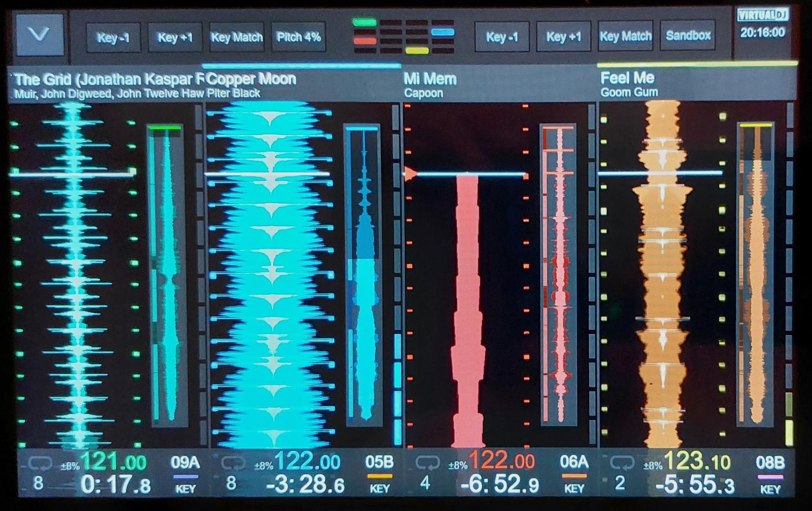This screenshot has height=511, width=812.
Task: Click the left Key Match button
Action: coord(237,37)
